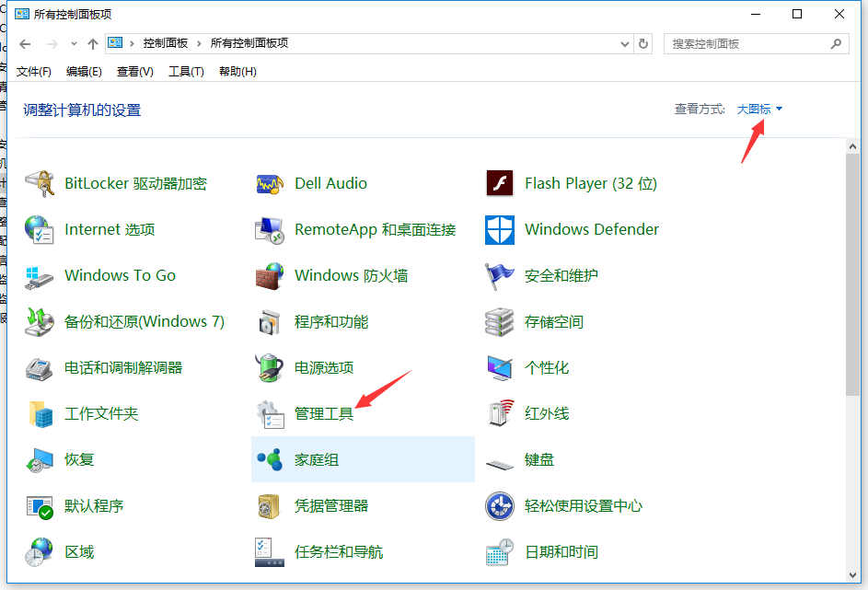Click the 任务栏和导航 label text
This screenshot has width=868, height=590.
[338, 552]
